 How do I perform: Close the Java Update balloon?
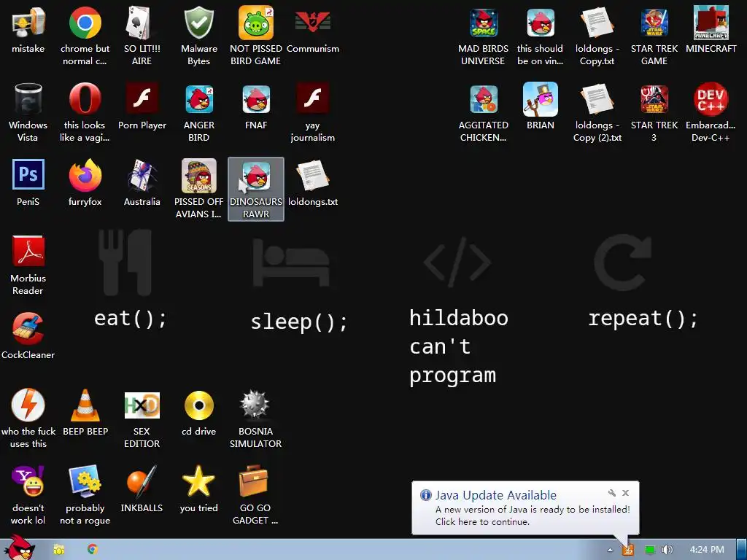click(x=625, y=493)
